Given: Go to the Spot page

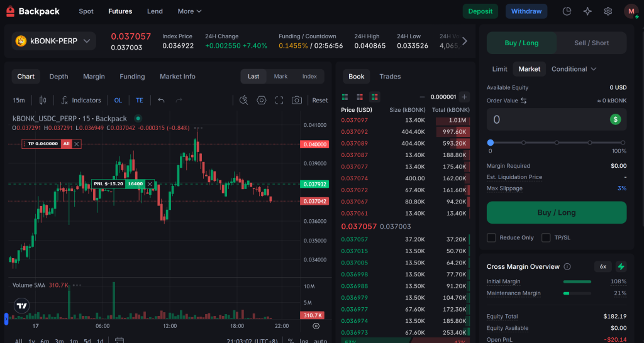Looking at the screenshot, I should click(86, 11).
